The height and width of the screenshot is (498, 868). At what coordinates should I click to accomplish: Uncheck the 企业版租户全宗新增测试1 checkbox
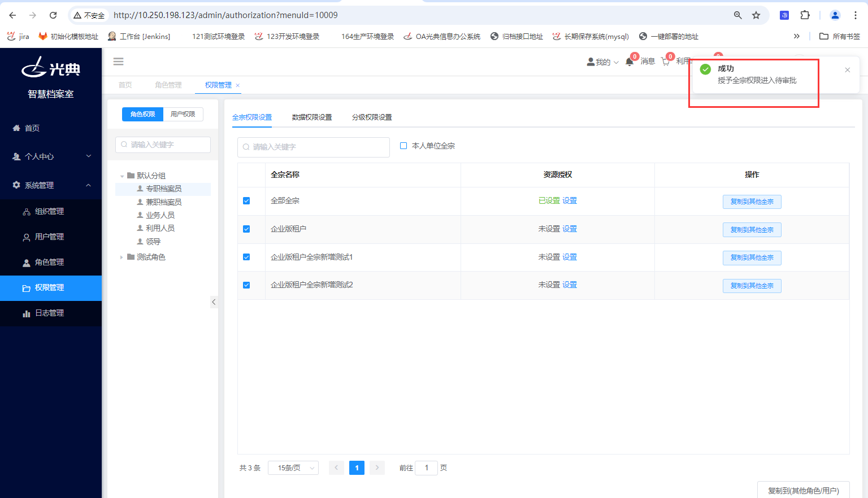tap(246, 257)
